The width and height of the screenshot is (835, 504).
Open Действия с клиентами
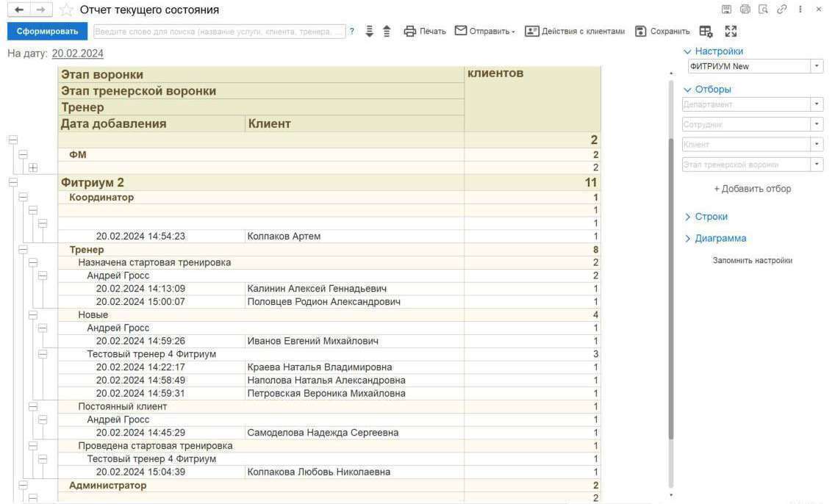pos(575,32)
